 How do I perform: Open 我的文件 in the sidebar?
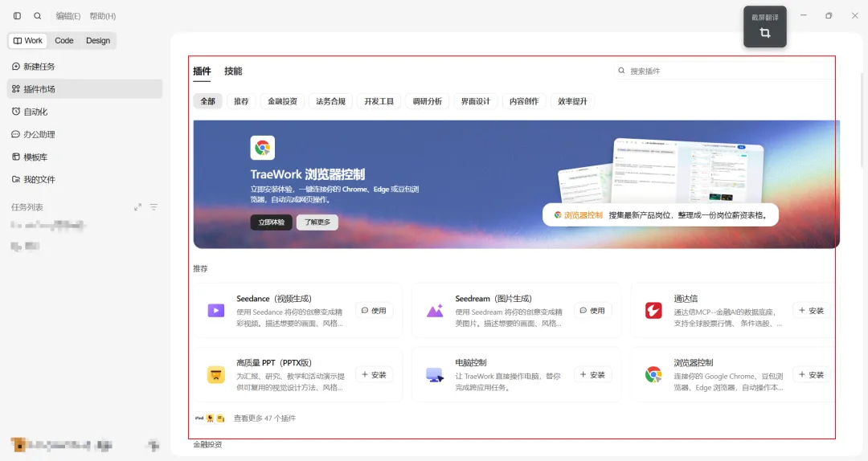(84, 179)
